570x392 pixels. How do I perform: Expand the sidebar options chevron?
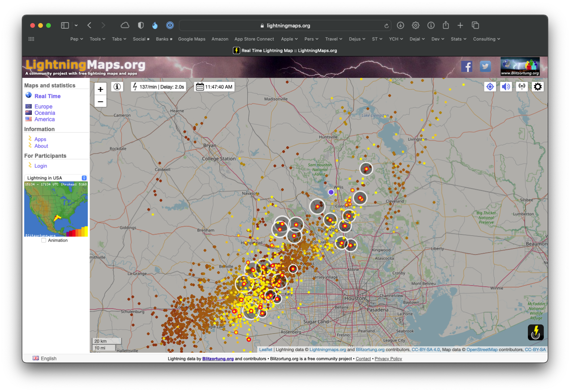(76, 25)
